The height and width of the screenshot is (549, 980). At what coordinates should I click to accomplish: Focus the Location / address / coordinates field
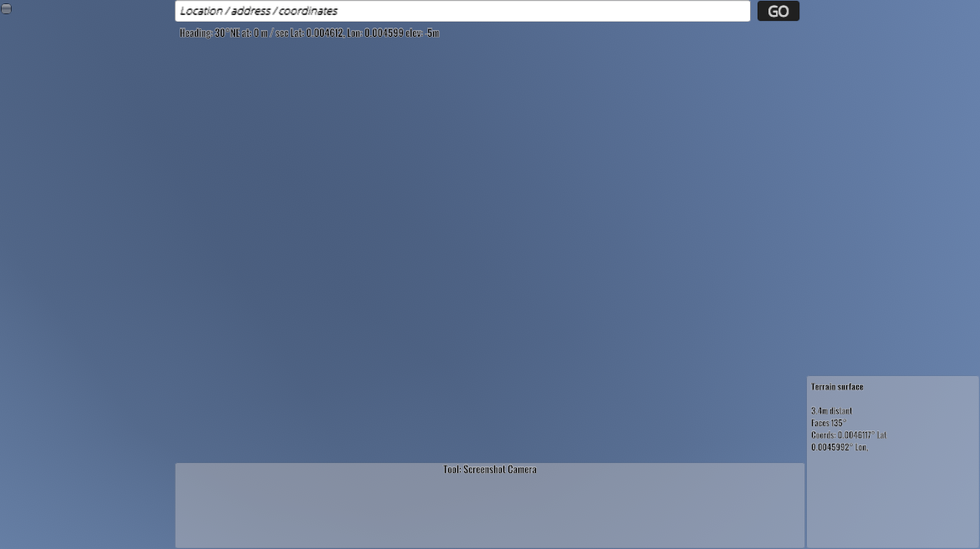click(x=462, y=11)
